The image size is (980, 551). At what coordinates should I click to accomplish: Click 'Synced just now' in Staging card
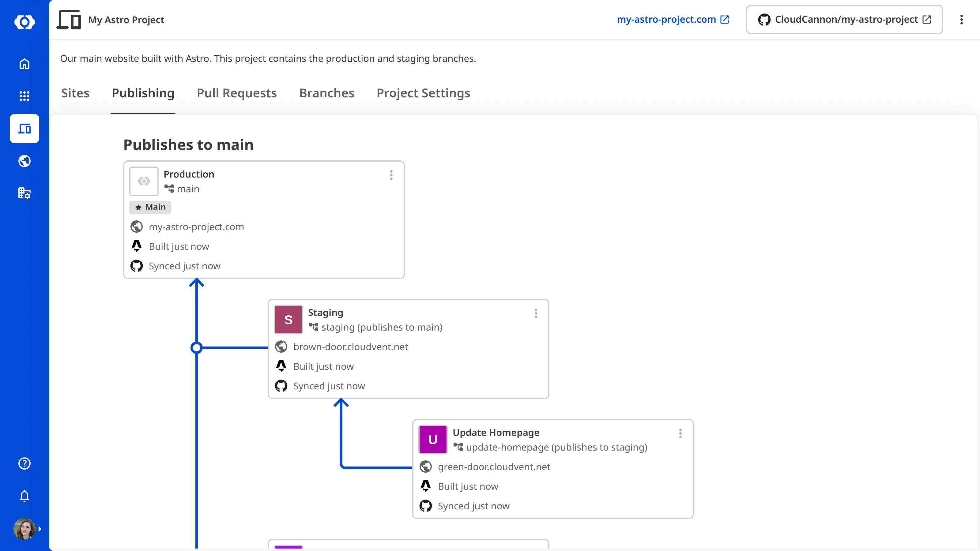(x=329, y=386)
